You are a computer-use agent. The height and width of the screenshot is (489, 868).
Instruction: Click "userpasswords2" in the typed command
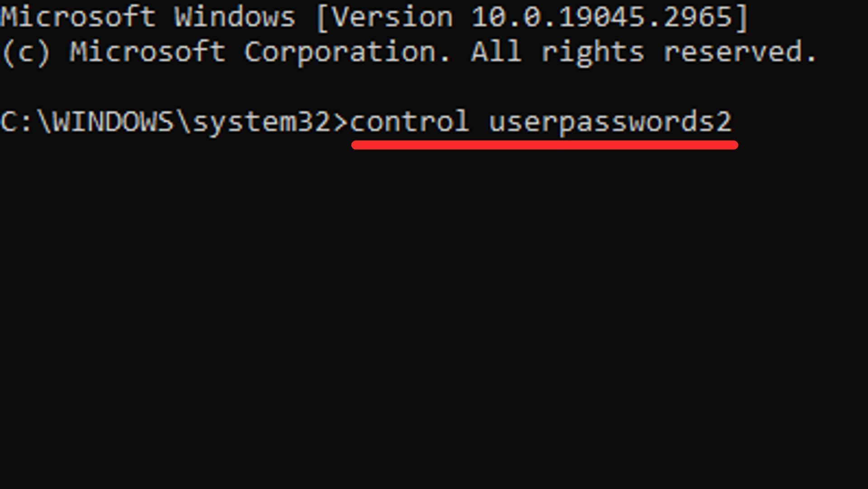pyautogui.click(x=610, y=122)
